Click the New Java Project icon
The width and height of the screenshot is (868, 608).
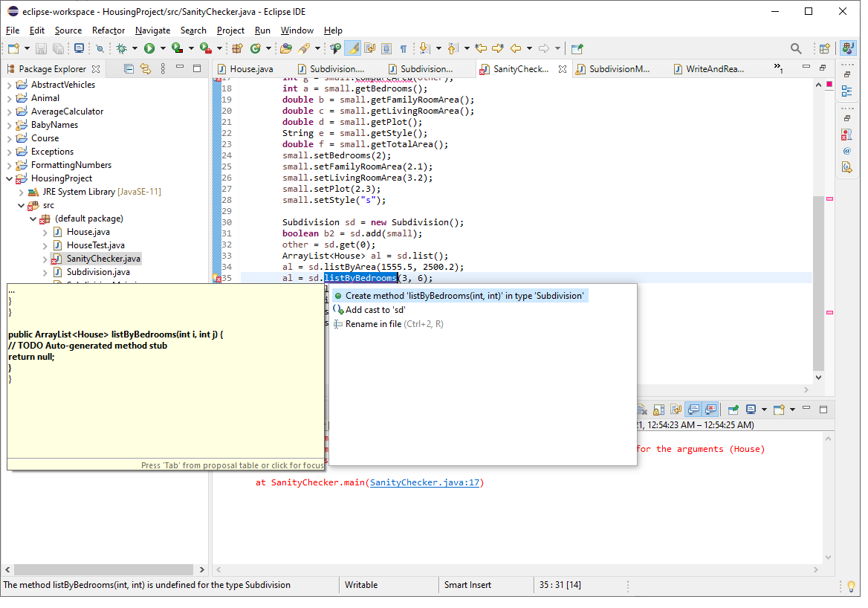pos(237,48)
